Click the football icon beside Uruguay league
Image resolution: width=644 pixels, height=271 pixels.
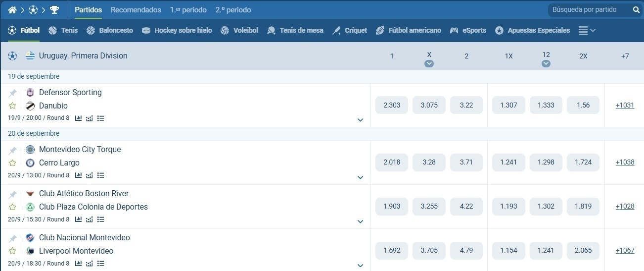(x=12, y=56)
